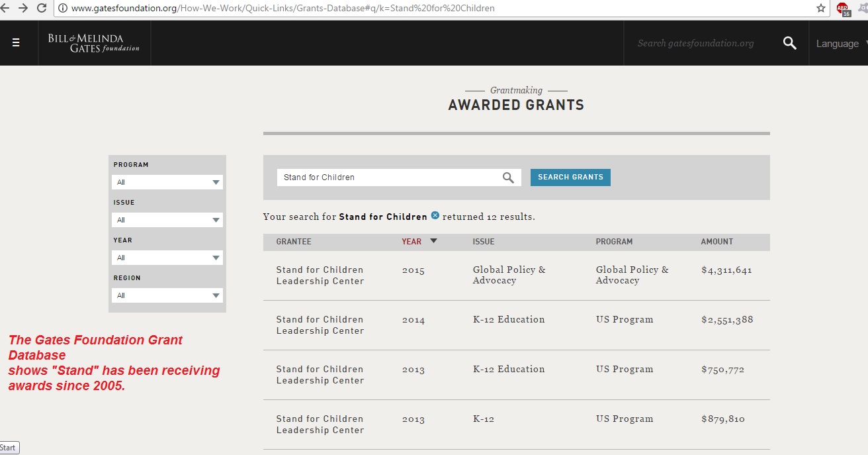Click the US Program cell in 2014 row
This screenshot has width=868, height=455.
click(625, 319)
